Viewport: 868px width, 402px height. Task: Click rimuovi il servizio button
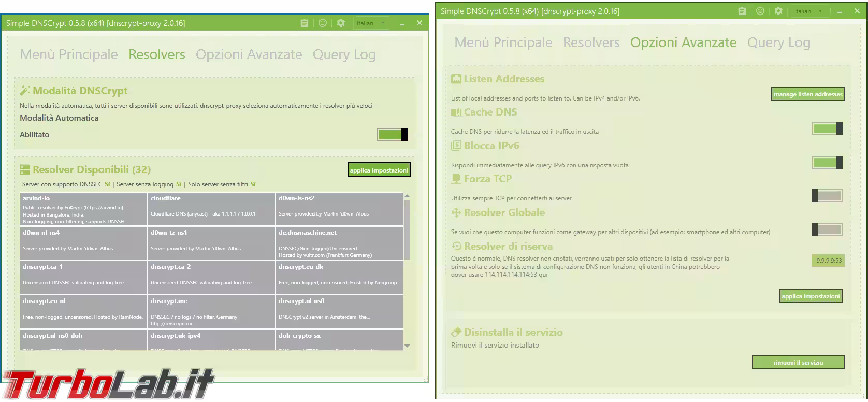(x=798, y=363)
